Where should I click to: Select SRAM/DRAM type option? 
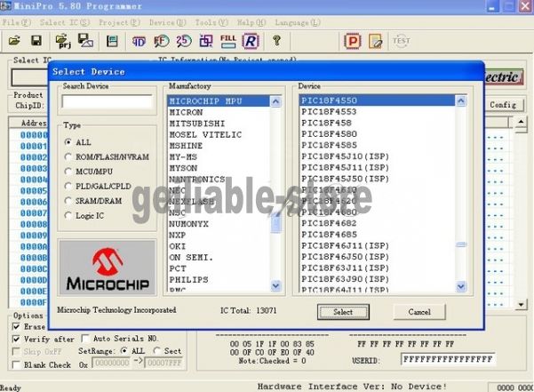tap(68, 201)
